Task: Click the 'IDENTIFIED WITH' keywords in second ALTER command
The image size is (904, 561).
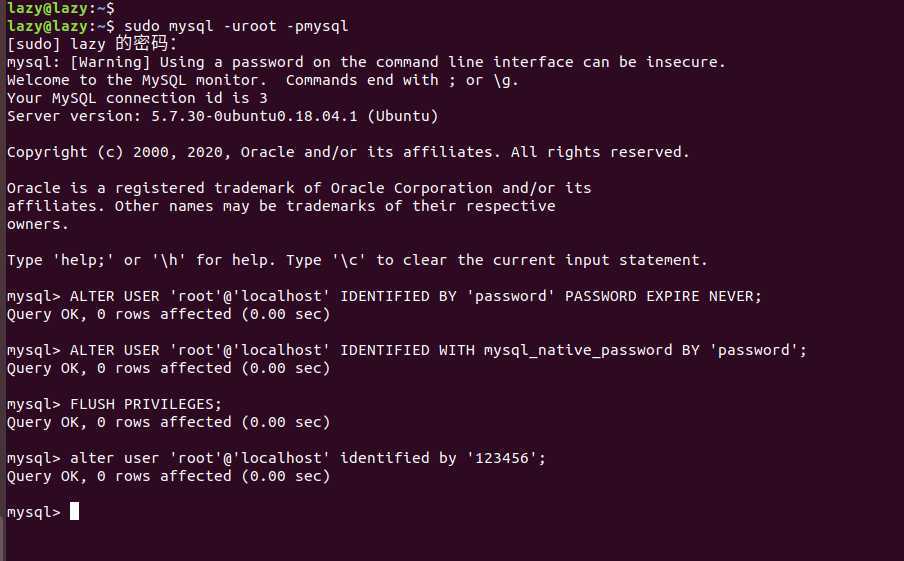Action: click(x=407, y=351)
